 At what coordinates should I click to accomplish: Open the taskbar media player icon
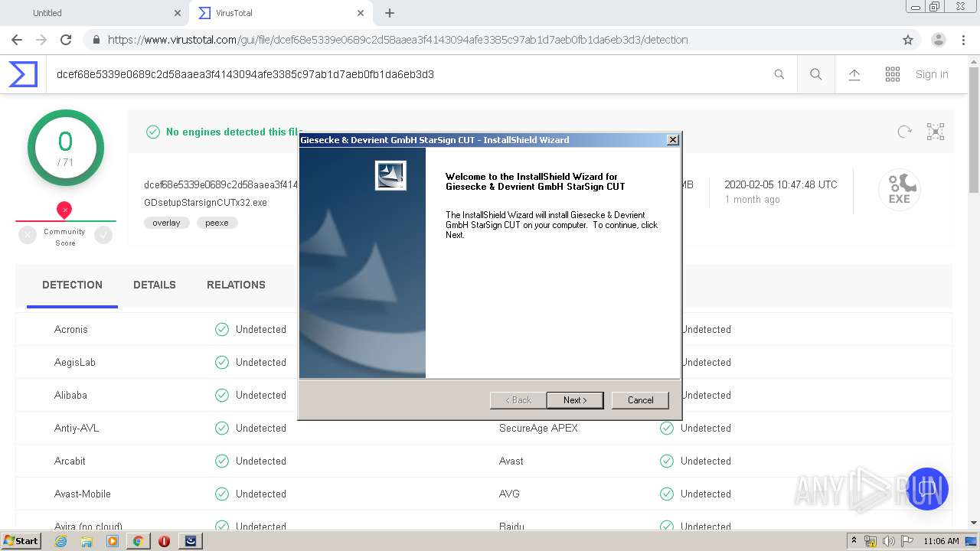pos(113,541)
